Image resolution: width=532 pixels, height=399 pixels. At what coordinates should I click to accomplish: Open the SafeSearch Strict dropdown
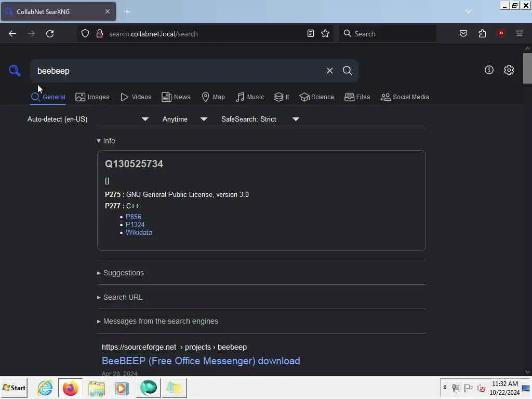(x=260, y=119)
